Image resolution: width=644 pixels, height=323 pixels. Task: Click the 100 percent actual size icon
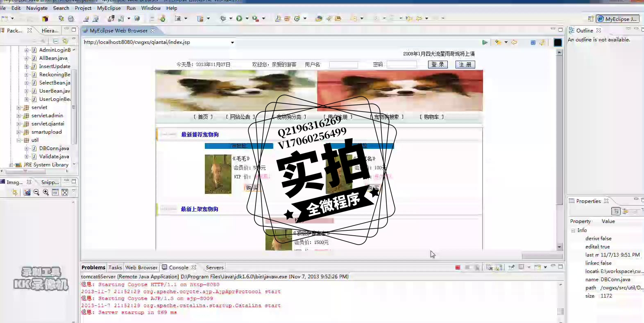[x=55, y=192]
